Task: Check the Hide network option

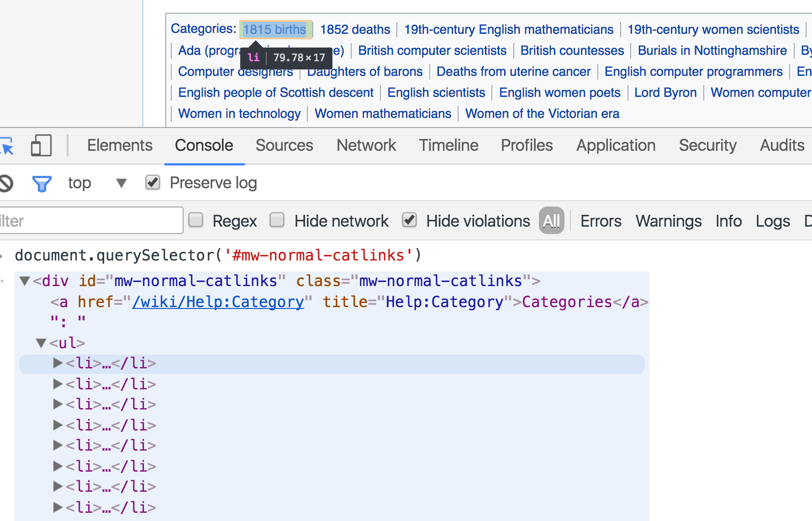Action: coord(277,220)
